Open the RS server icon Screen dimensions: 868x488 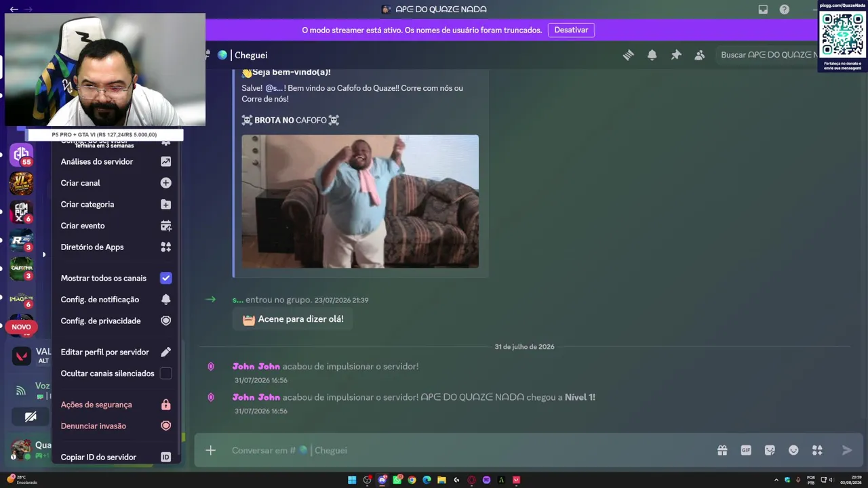click(21, 240)
